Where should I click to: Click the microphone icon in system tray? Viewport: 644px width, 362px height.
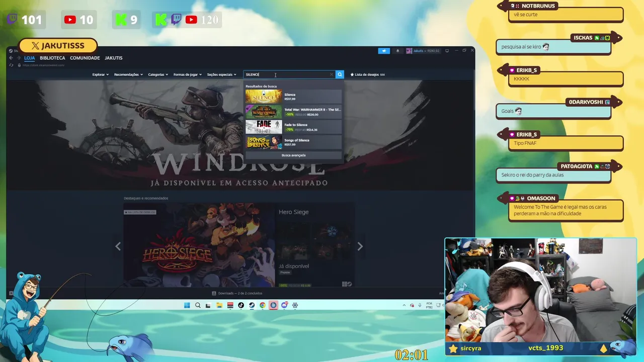[420, 305]
